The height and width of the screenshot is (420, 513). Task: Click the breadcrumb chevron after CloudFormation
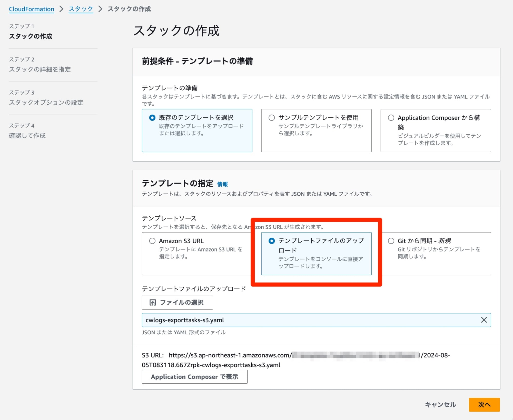tap(61, 9)
